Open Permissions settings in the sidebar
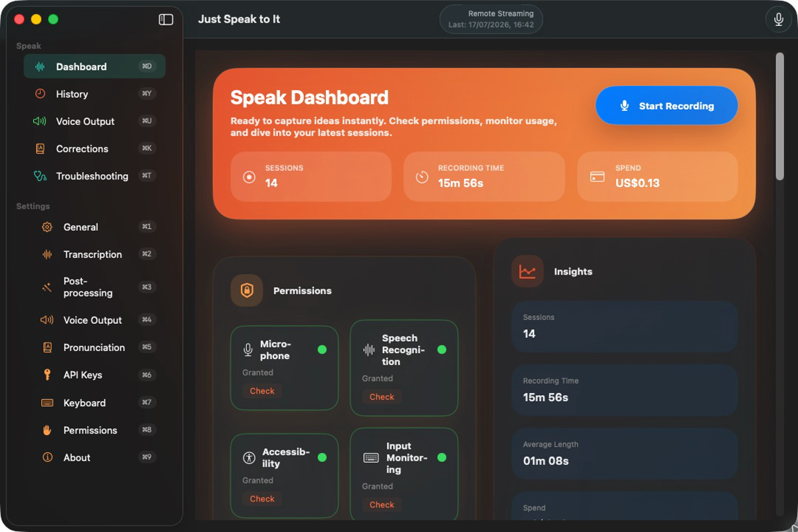 (94, 430)
